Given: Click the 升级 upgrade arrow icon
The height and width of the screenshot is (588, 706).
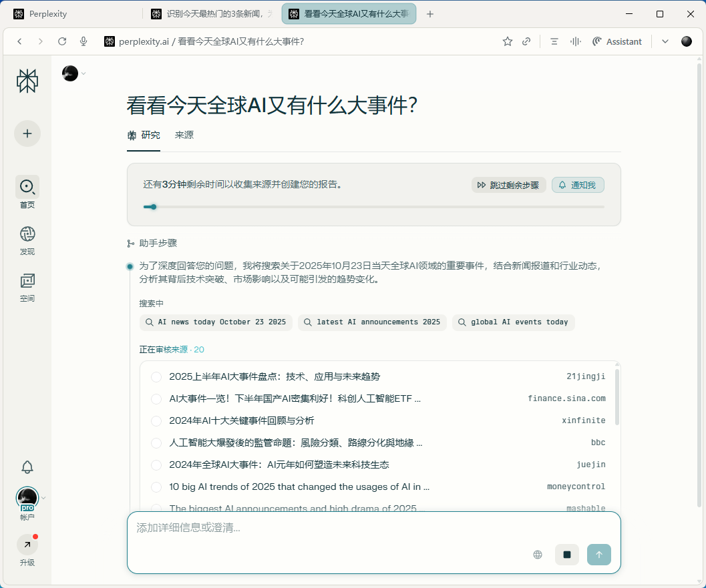Looking at the screenshot, I should [27, 545].
